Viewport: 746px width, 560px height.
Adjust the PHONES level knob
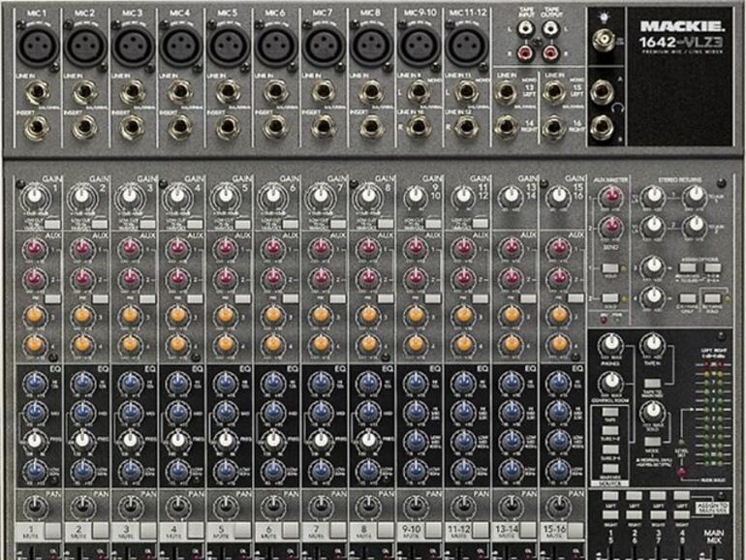tap(610, 344)
